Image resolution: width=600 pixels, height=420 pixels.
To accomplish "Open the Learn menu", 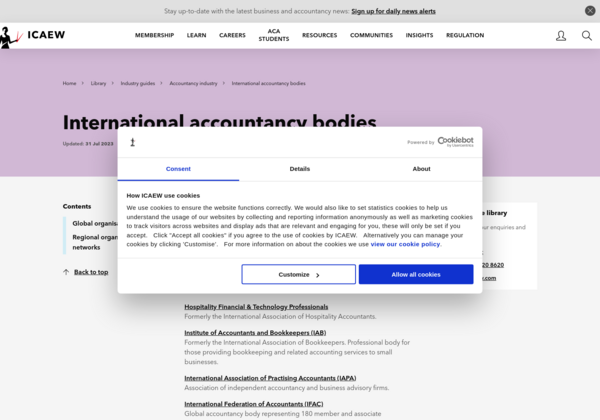I will pos(196,35).
